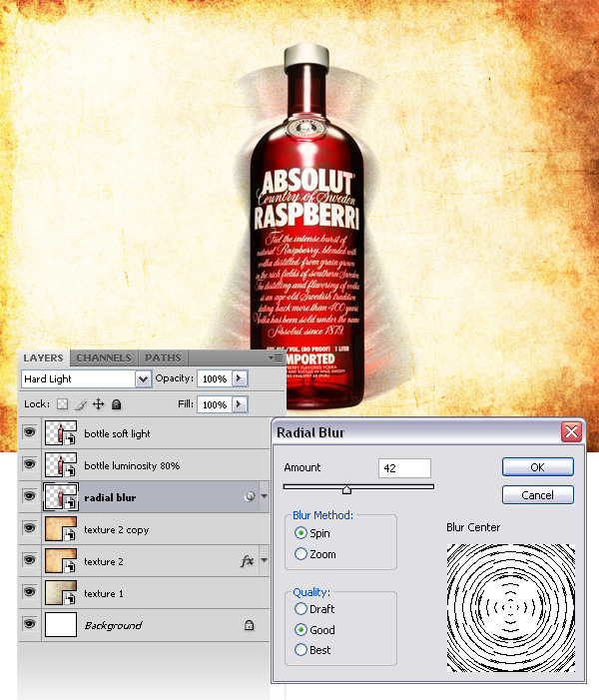Switch to the Channels tab
The width and height of the screenshot is (599, 700).
(104, 358)
